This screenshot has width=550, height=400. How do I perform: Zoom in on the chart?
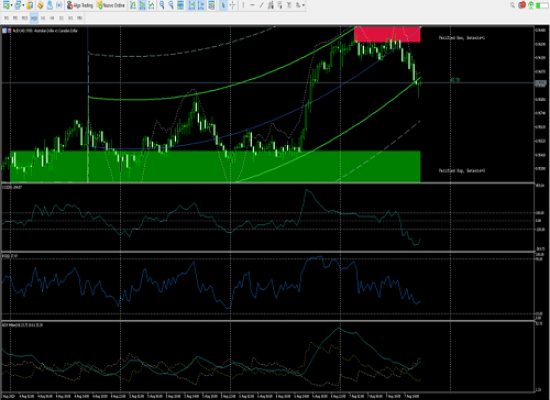coord(162,5)
